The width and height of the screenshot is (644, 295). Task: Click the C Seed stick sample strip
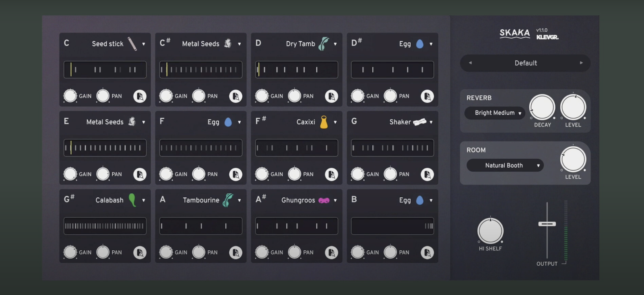(105, 70)
